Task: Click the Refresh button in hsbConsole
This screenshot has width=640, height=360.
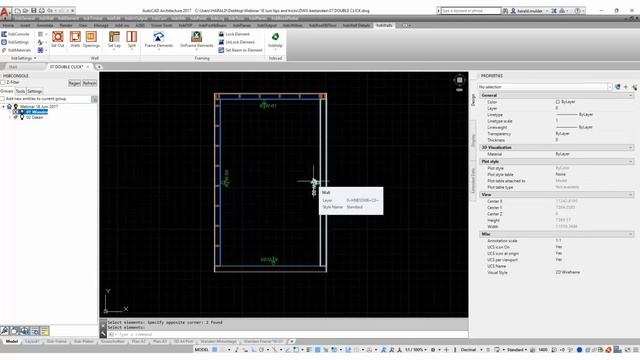Action: tap(89, 83)
